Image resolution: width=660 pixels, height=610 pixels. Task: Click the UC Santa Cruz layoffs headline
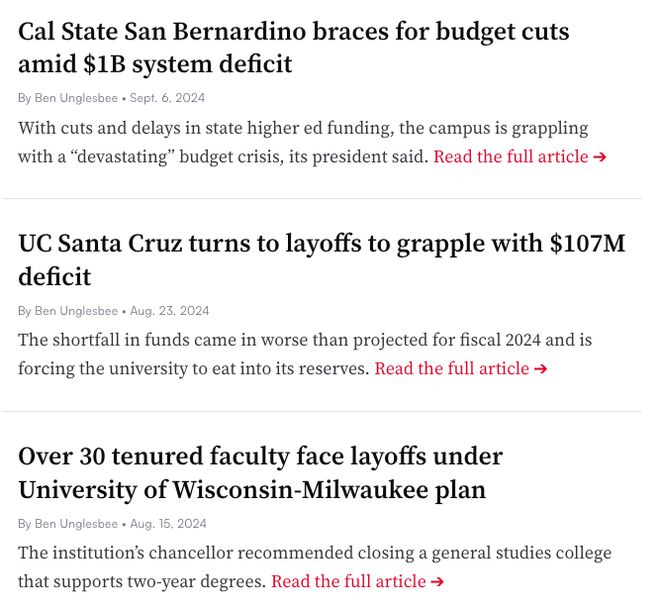coord(322,260)
